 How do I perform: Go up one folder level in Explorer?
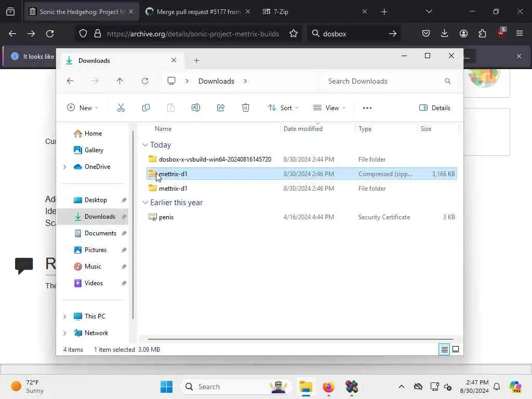(120, 81)
